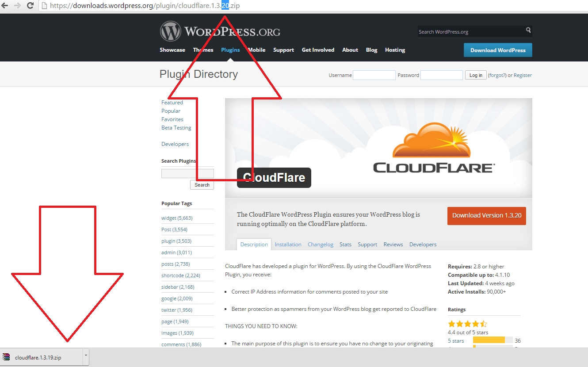Screen dimensions: 588x367
Task: Click the forgot? password link
Action: (497, 75)
